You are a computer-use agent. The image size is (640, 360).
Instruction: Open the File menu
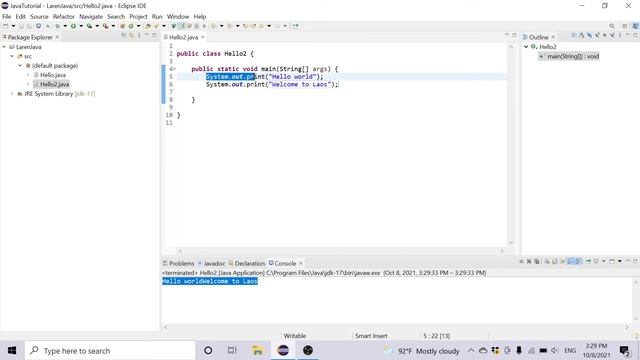pyautogui.click(x=7, y=16)
